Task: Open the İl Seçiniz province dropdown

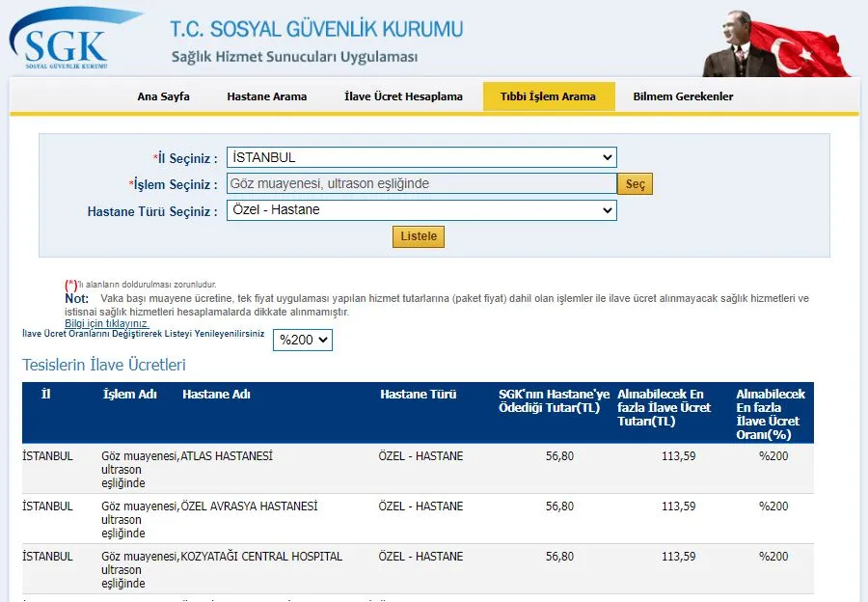Action: tap(420, 156)
